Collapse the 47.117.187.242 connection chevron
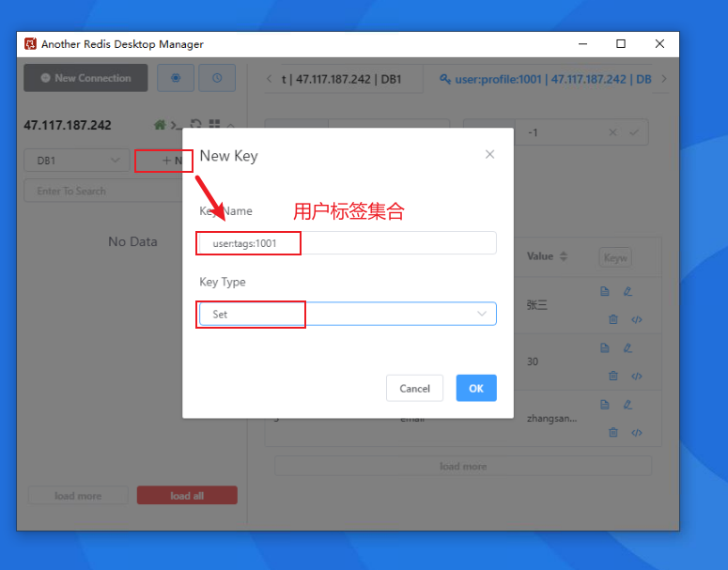 point(231,125)
